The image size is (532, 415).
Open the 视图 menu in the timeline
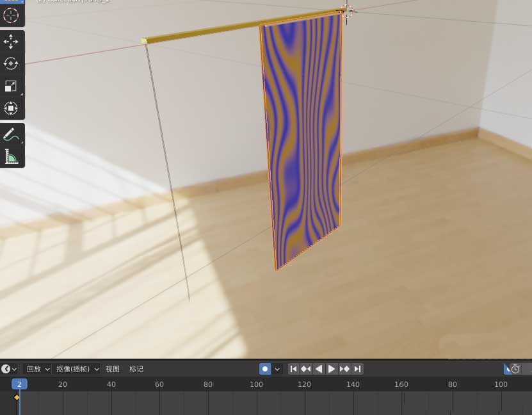pos(112,369)
